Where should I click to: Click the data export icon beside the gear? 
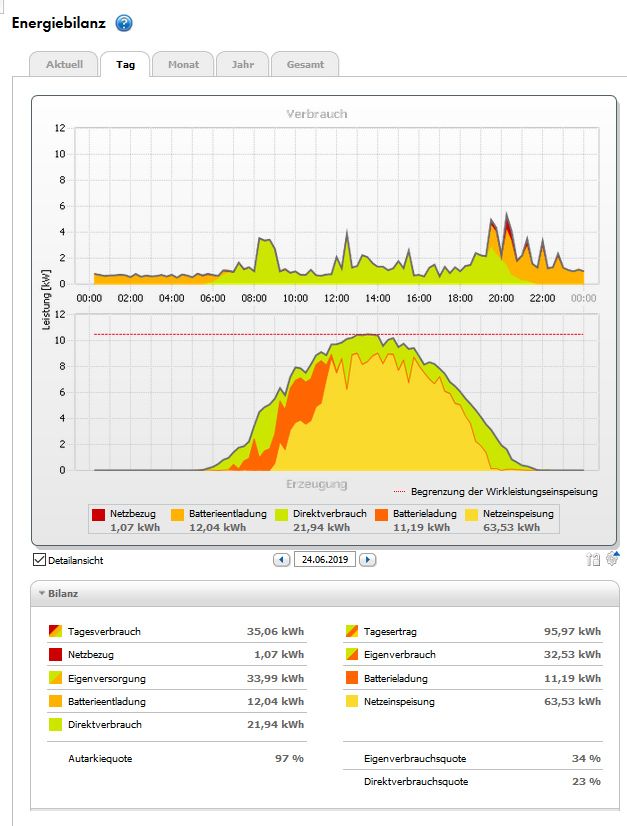point(594,560)
